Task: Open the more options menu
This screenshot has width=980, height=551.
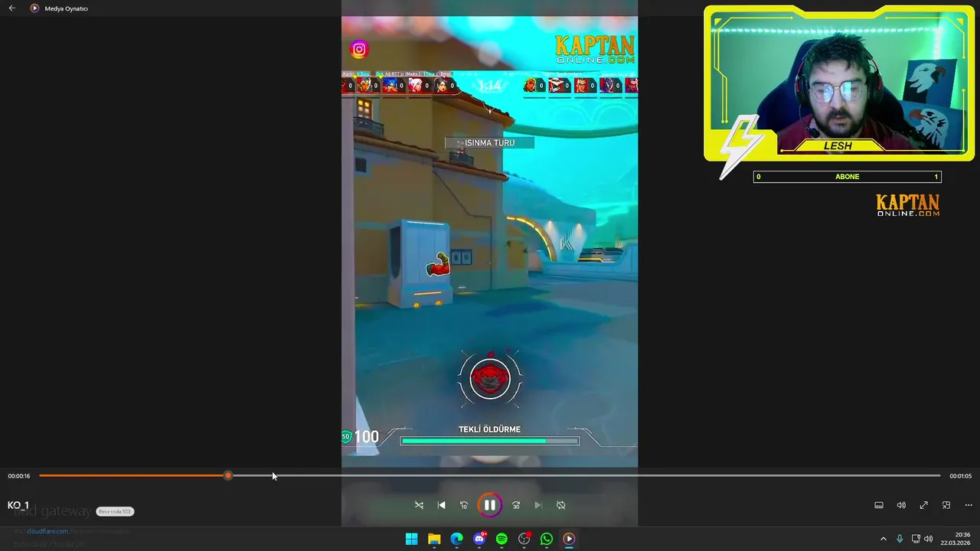Action: [969, 505]
